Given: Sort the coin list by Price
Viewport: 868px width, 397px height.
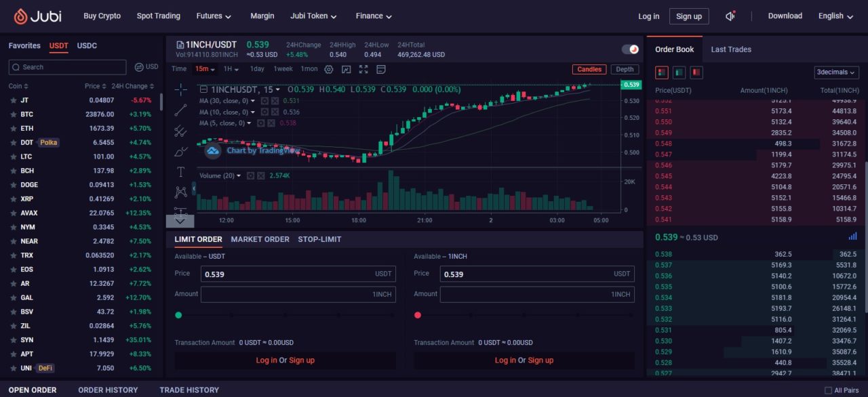Looking at the screenshot, I should 96,86.
